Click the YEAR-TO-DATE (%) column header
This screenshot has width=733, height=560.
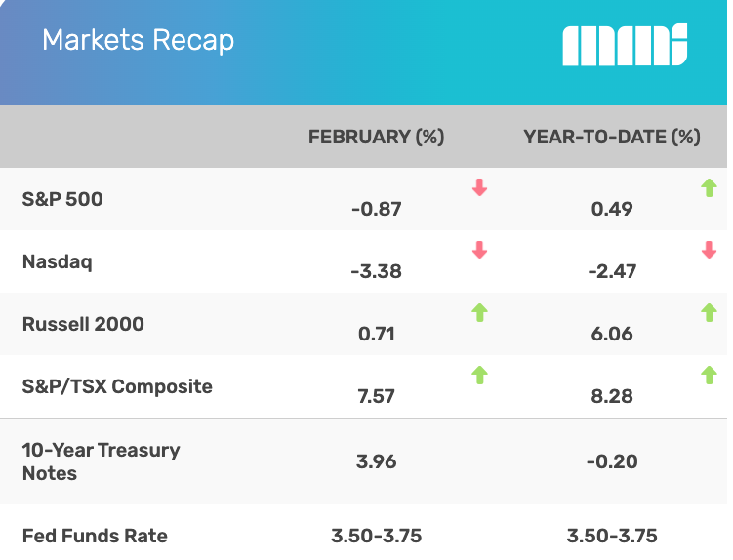tap(612, 138)
